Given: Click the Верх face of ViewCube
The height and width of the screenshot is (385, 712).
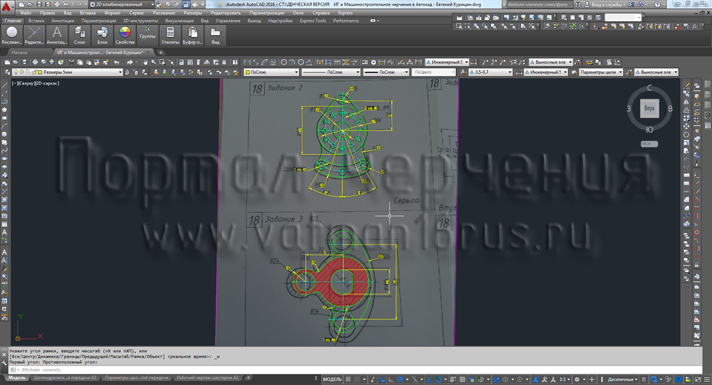Looking at the screenshot, I should point(649,109).
